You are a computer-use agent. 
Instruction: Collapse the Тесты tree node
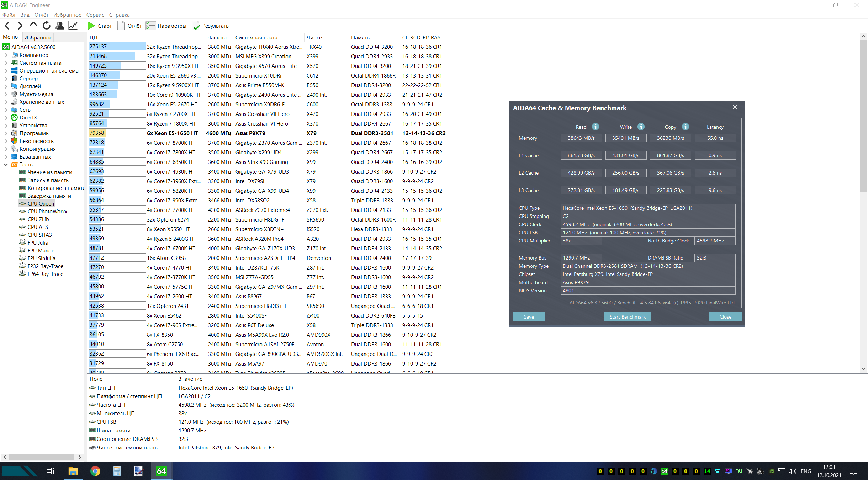6,165
